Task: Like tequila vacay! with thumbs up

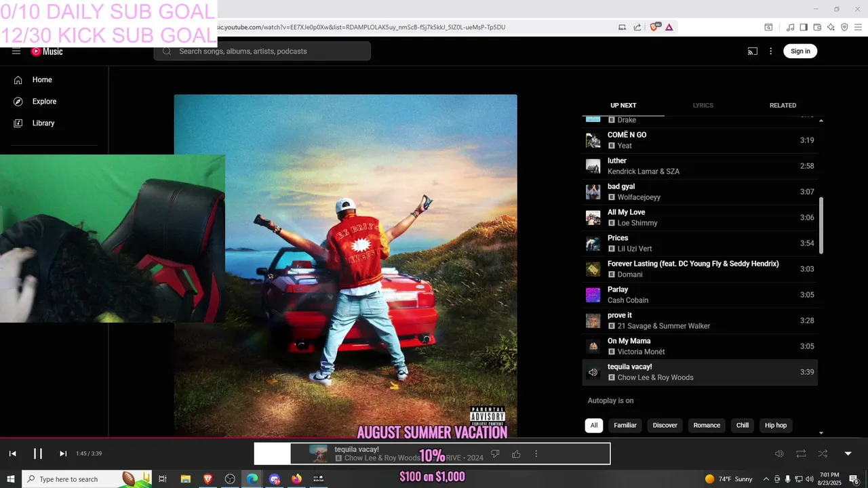Action: (516, 453)
